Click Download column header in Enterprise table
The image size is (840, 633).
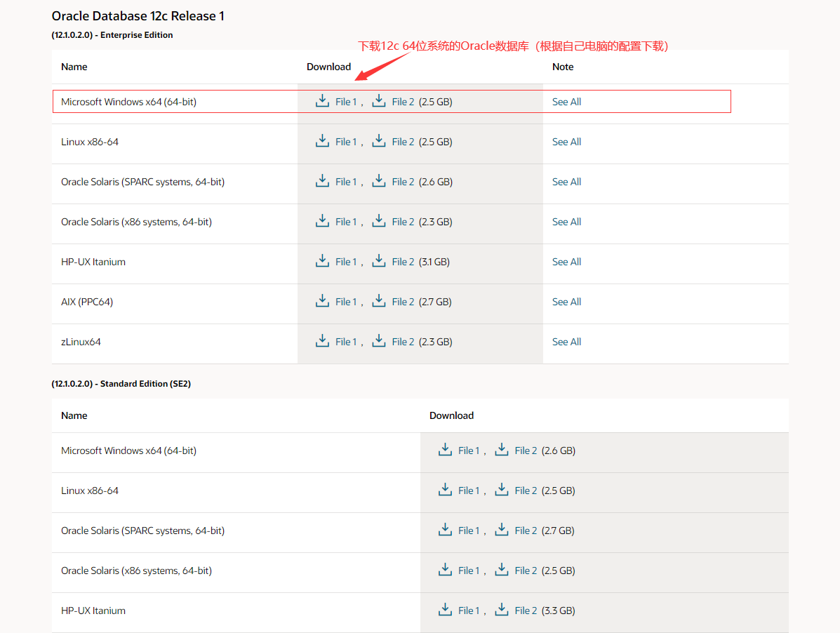(328, 67)
